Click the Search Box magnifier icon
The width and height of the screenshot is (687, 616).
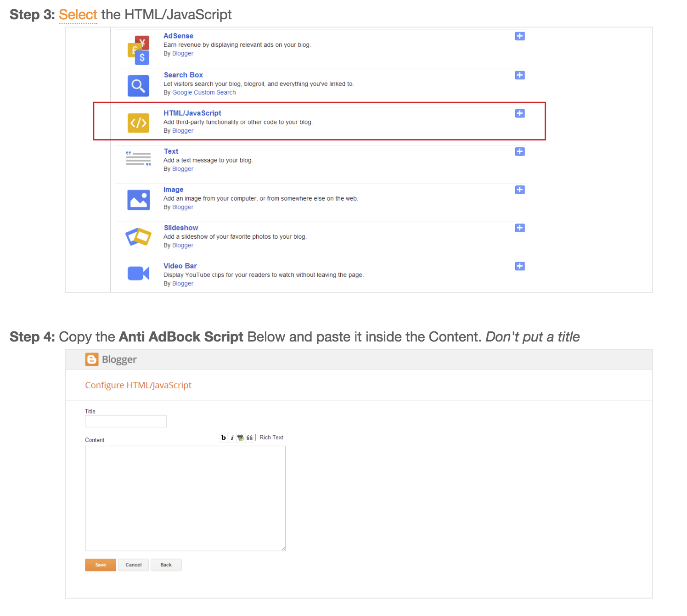tap(138, 85)
